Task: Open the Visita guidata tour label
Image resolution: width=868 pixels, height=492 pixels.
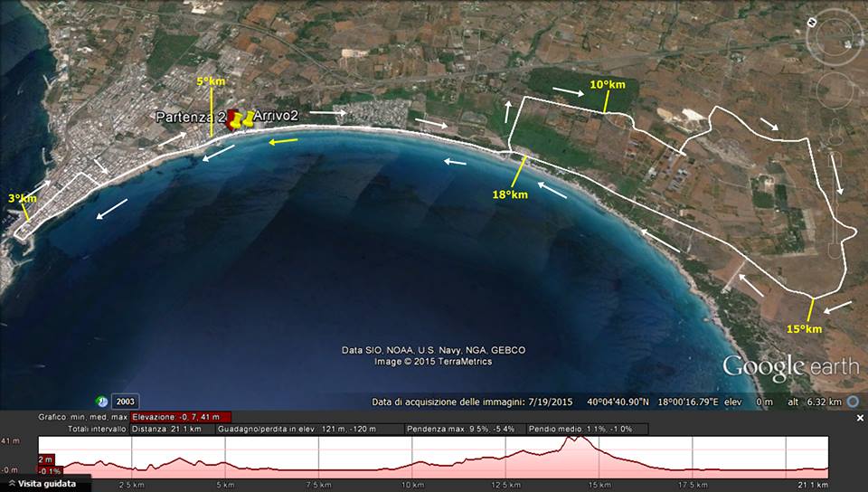Action: 46,484
